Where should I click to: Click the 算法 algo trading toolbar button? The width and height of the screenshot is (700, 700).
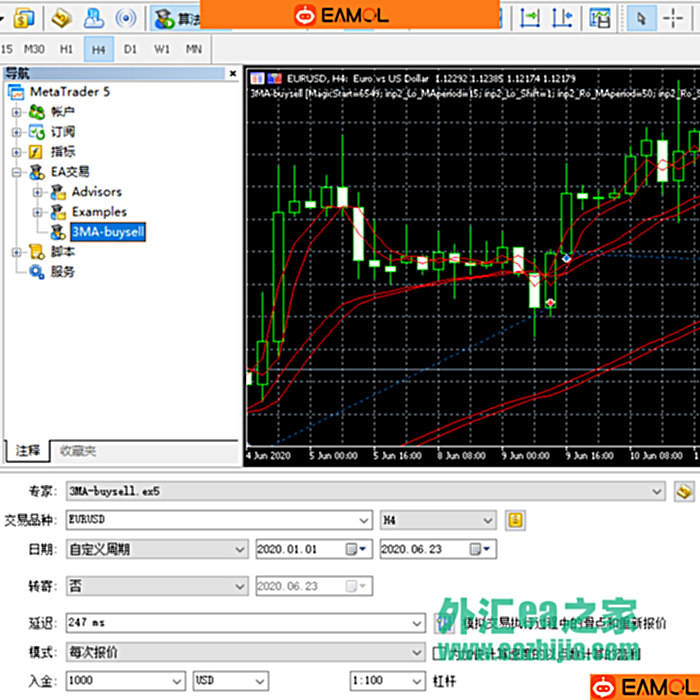175,18
